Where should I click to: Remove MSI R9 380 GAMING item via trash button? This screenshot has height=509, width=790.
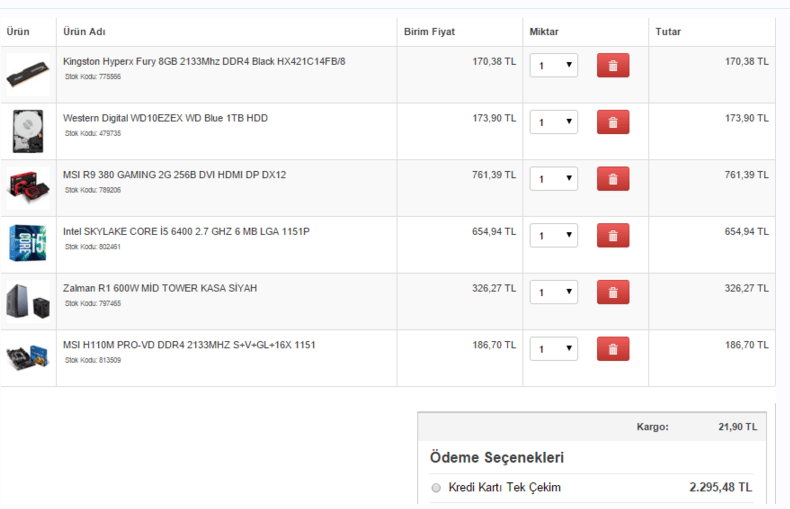pyautogui.click(x=613, y=179)
